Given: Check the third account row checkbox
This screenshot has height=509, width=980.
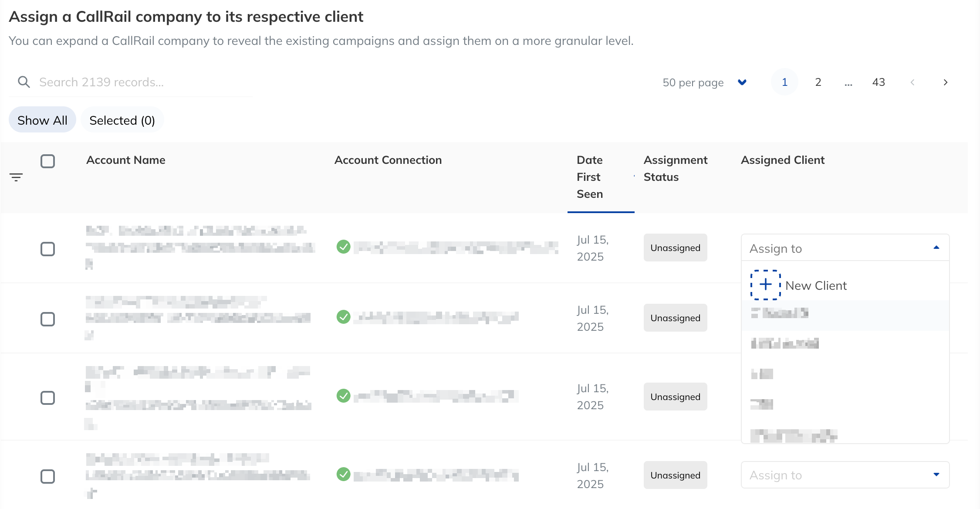Looking at the screenshot, I should tap(48, 398).
